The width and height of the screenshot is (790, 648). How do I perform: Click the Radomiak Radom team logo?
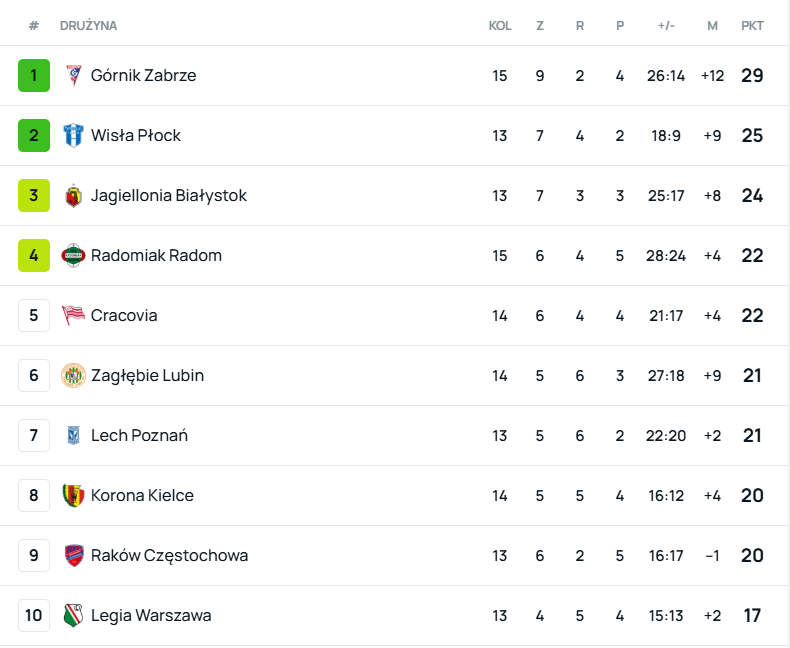pos(74,255)
